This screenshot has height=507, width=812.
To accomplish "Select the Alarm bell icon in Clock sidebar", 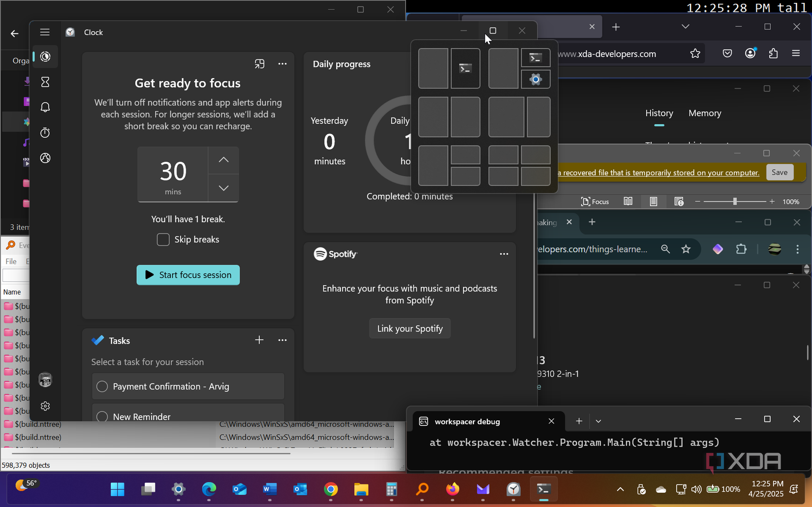I will pos(45,107).
